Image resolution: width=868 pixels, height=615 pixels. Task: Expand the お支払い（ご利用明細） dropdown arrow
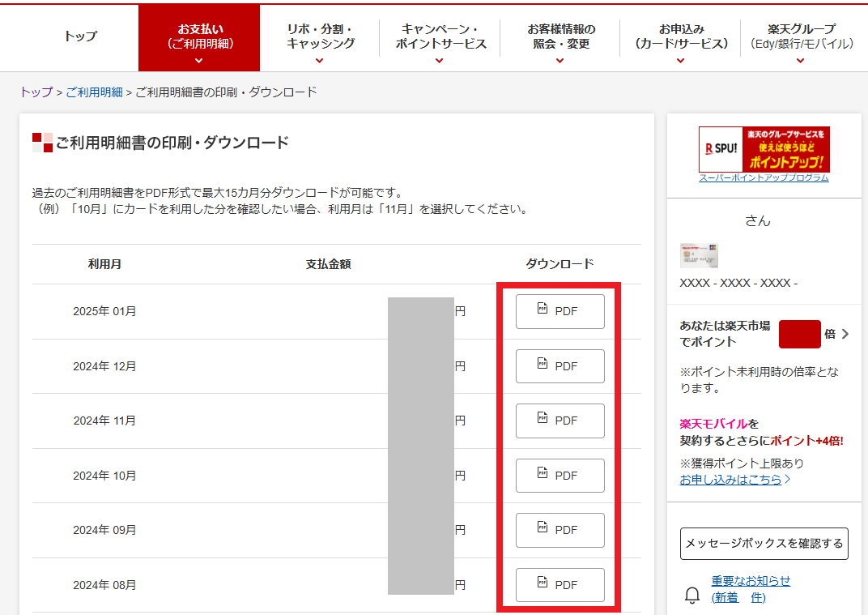[x=198, y=58]
